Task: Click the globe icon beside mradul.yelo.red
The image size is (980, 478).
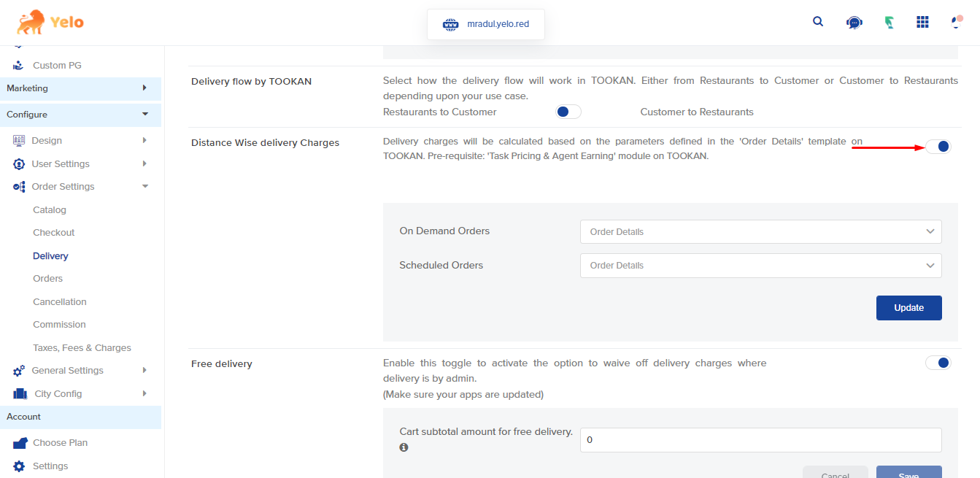Action: (x=450, y=24)
